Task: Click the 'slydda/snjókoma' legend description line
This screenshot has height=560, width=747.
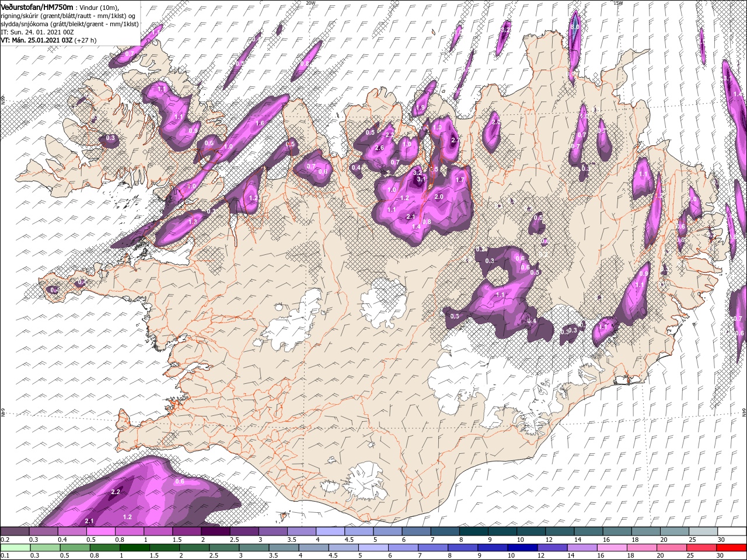Action: tap(69, 24)
